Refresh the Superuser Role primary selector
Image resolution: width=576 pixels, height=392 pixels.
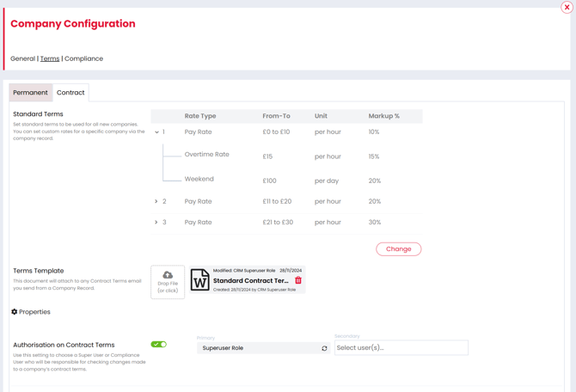click(x=324, y=348)
